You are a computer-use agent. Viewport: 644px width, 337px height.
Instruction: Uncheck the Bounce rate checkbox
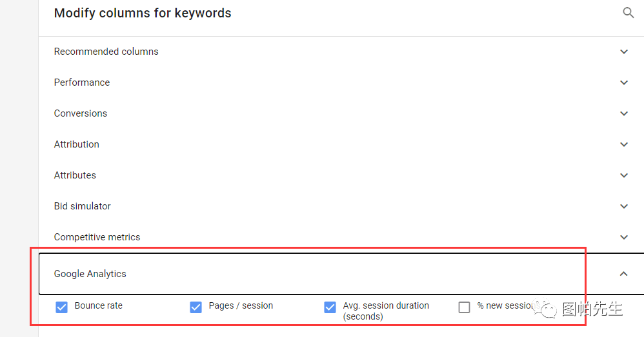[x=61, y=307]
